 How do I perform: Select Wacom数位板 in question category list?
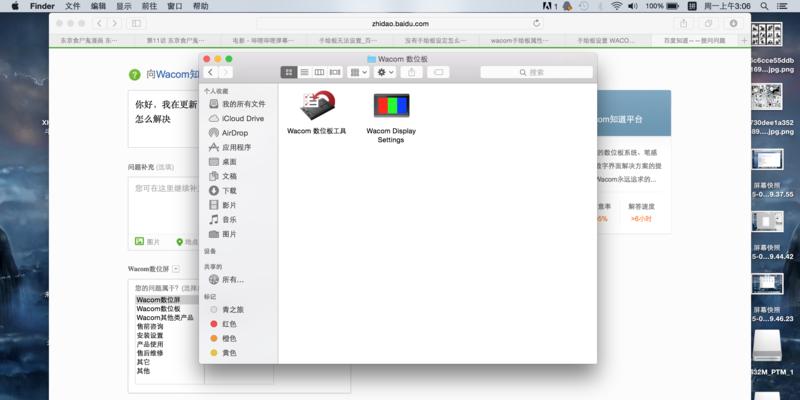point(158,309)
